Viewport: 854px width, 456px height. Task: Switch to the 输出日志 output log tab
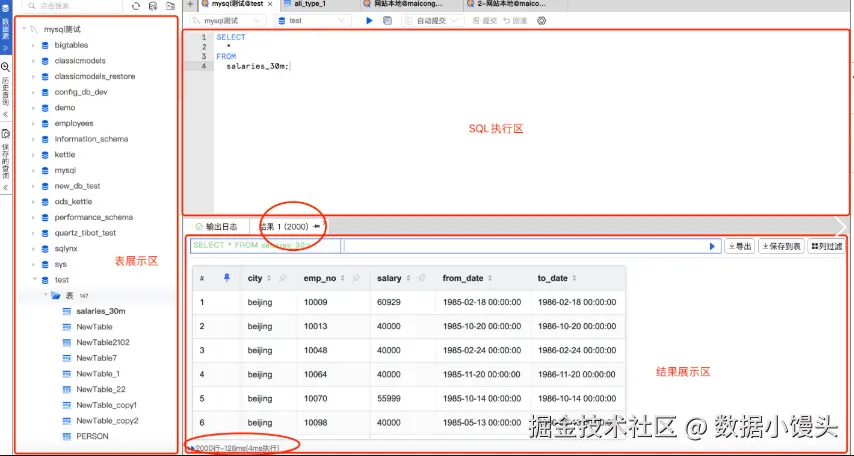[216, 227]
